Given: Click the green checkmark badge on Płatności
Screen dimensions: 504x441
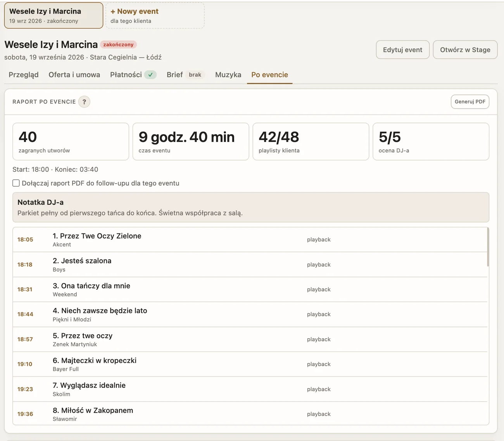Looking at the screenshot, I should (x=150, y=75).
